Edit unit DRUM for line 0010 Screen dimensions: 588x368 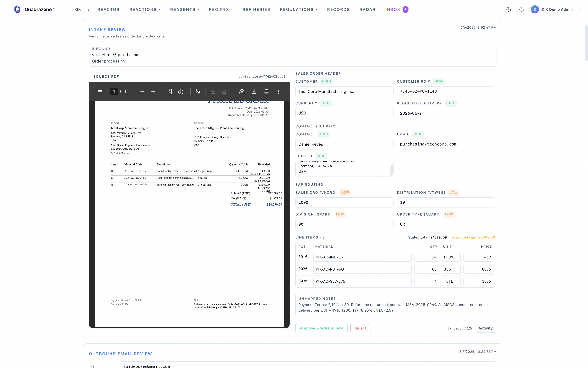[x=451, y=257]
